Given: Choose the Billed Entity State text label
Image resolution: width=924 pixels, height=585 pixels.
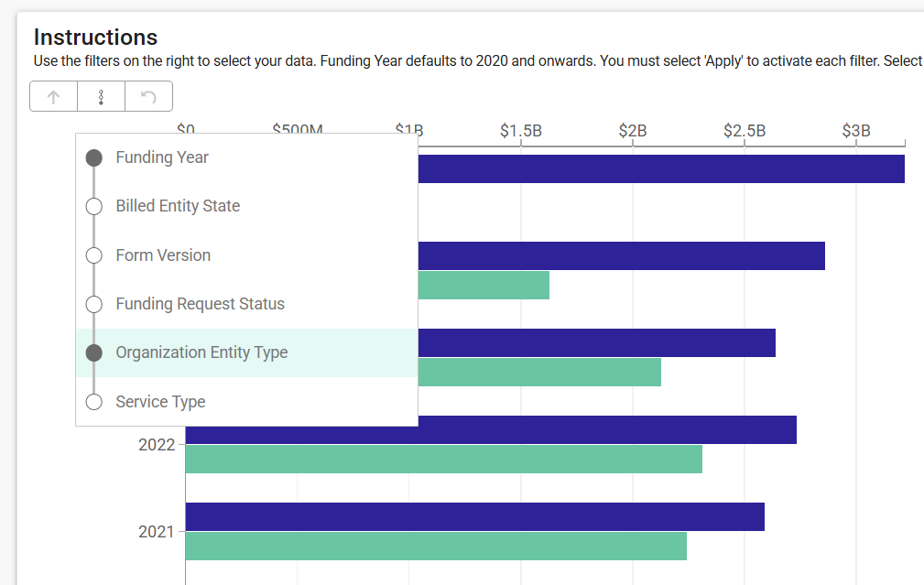Looking at the screenshot, I should pyautogui.click(x=178, y=206).
